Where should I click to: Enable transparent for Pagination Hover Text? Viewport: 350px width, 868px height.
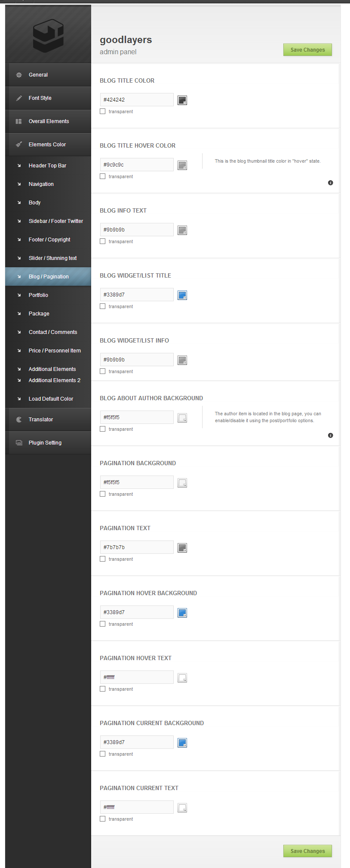pos(102,689)
